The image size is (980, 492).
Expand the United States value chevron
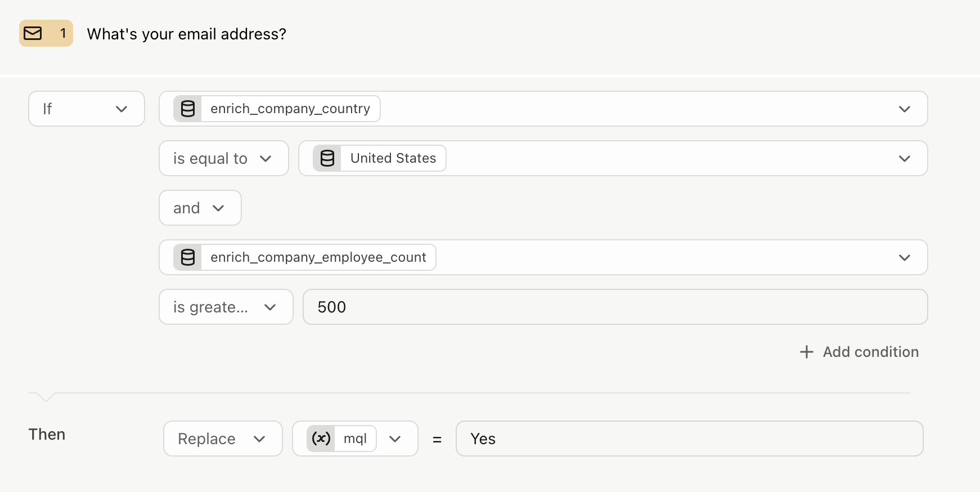click(x=905, y=158)
